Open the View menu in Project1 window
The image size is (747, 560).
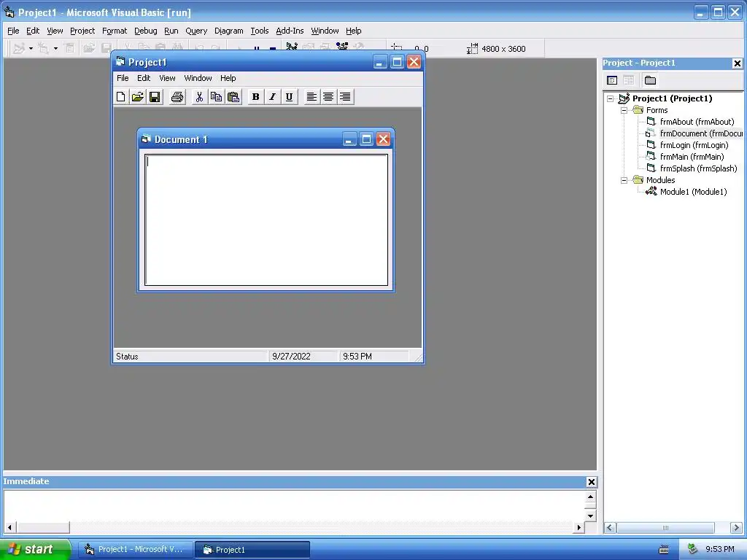pos(167,78)
